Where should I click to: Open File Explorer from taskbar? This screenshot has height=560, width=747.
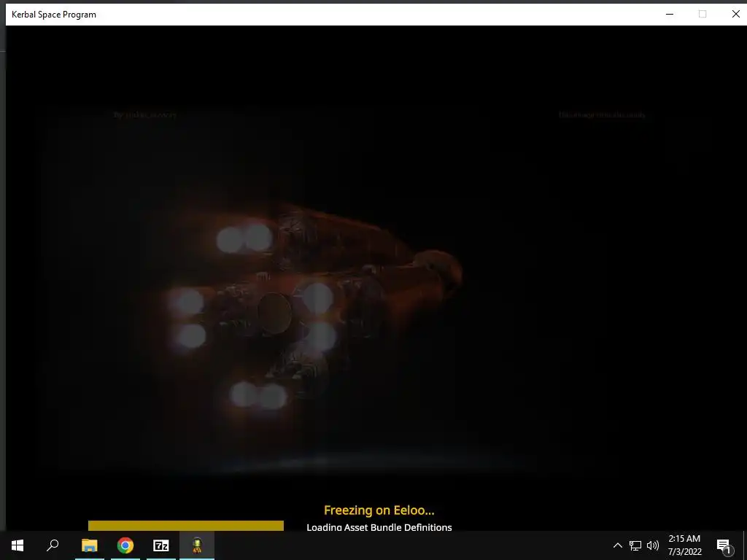[89, 545]
